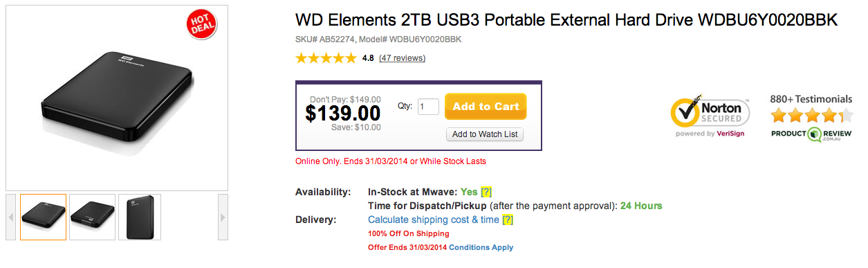Add the hard drive to cart

point(486,107)
